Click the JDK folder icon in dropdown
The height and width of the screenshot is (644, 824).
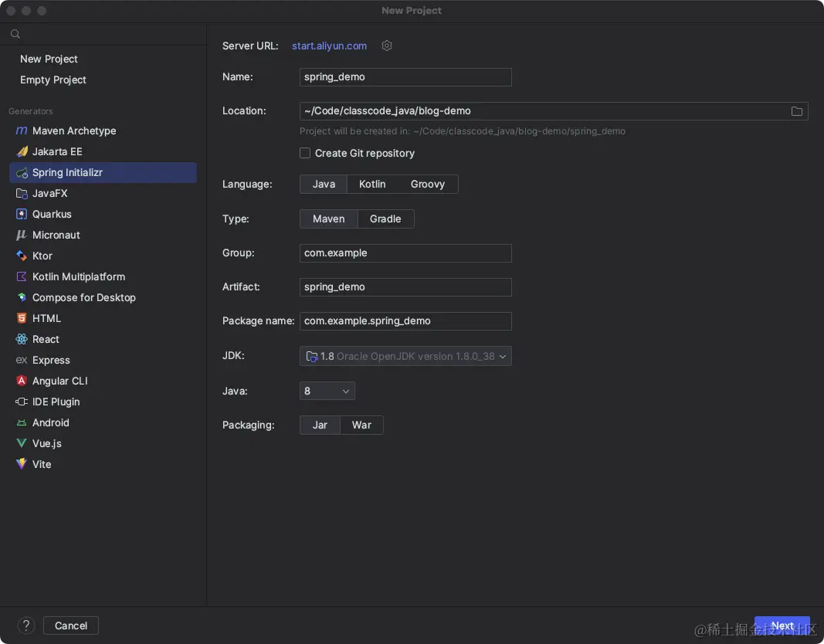[x=312, y=357]
